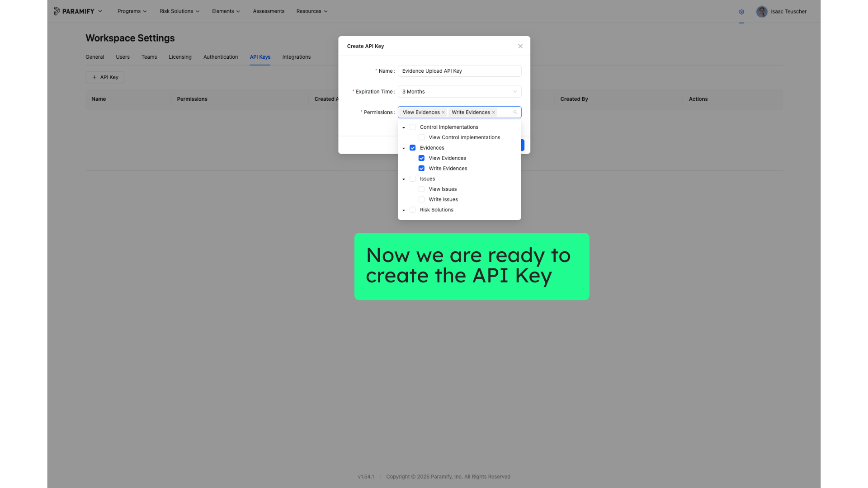Image resolution: width=868 pixels, height=488 pixels.
Task: Collapse the Control Implementations tree node
Action: pos(404,127)
